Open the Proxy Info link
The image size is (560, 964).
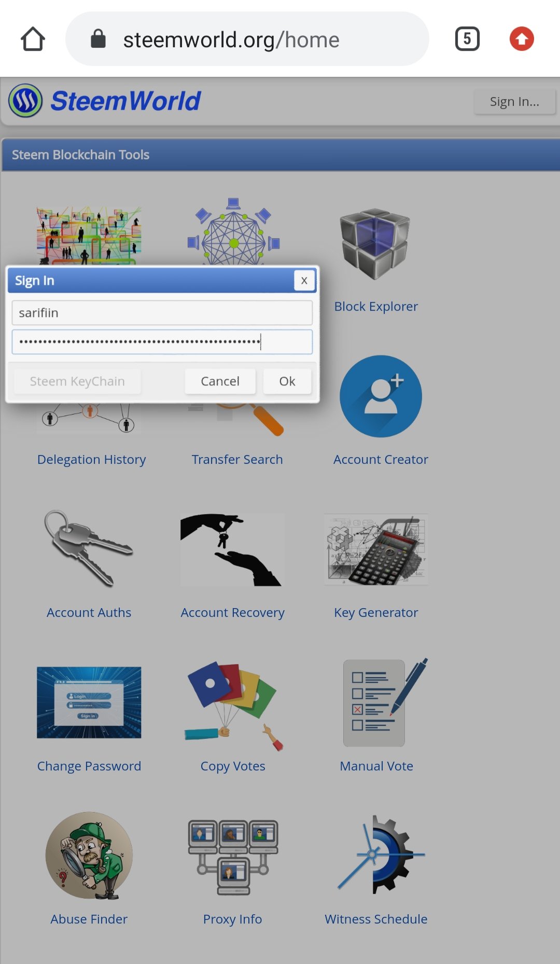232,919
